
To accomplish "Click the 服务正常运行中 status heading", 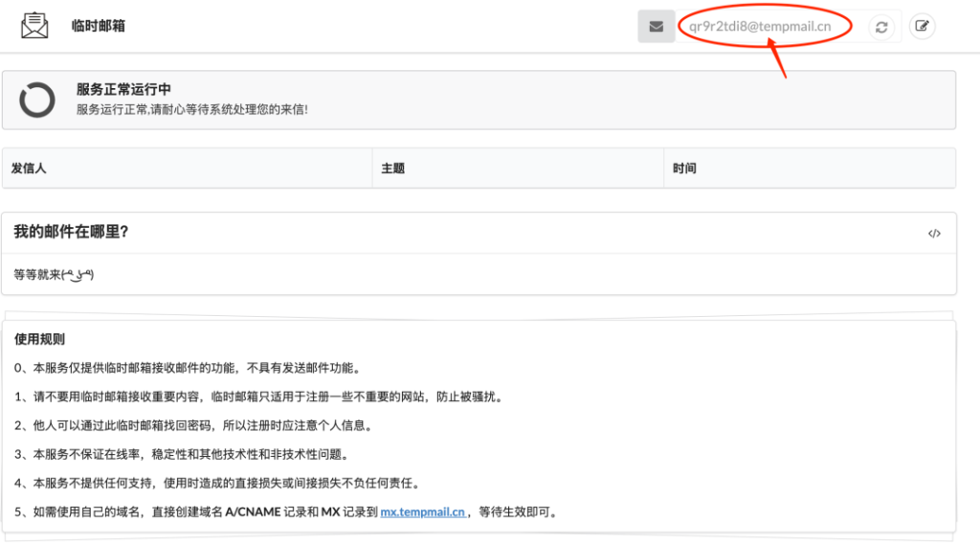I will click(x=123, y=90).
